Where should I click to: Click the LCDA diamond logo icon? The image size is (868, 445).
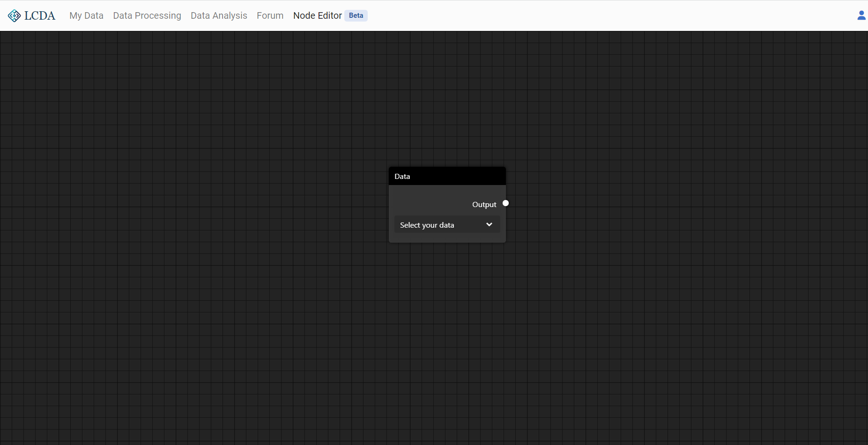15,15
